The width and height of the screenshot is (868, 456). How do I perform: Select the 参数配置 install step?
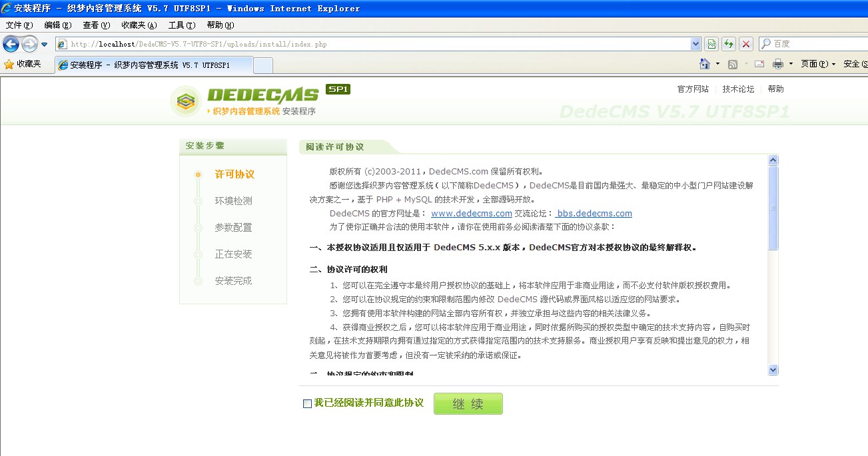pyautogui.click(x=233, y=228)
